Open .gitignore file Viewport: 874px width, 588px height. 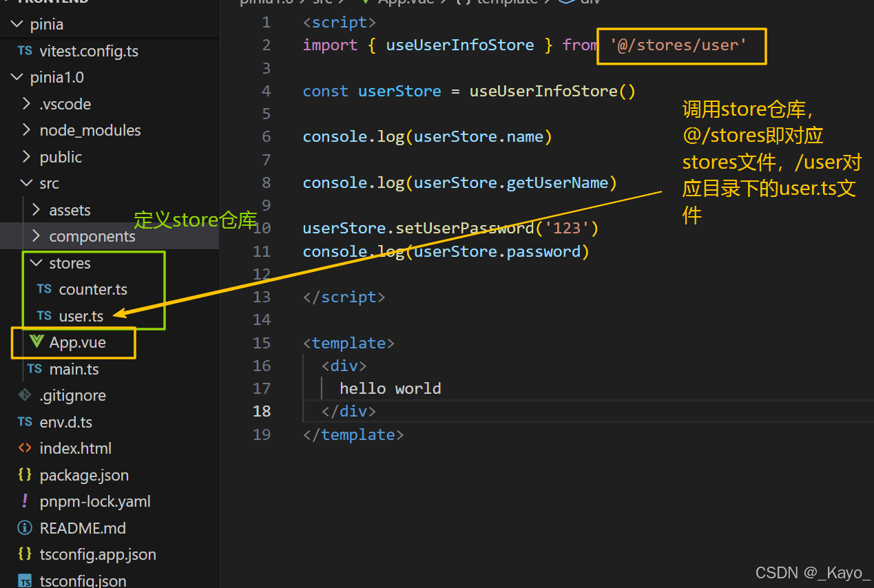(x=72, y=395)
